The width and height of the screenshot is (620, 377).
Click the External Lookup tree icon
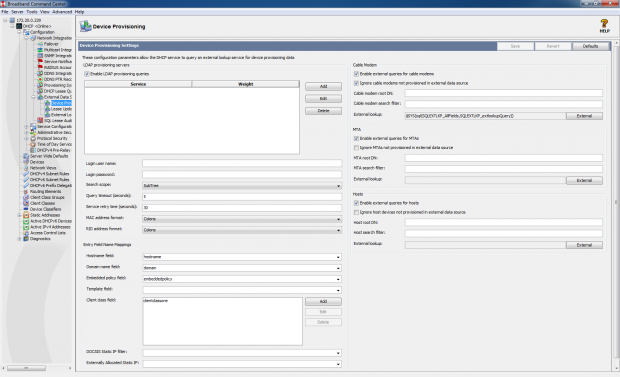[47, 115]
